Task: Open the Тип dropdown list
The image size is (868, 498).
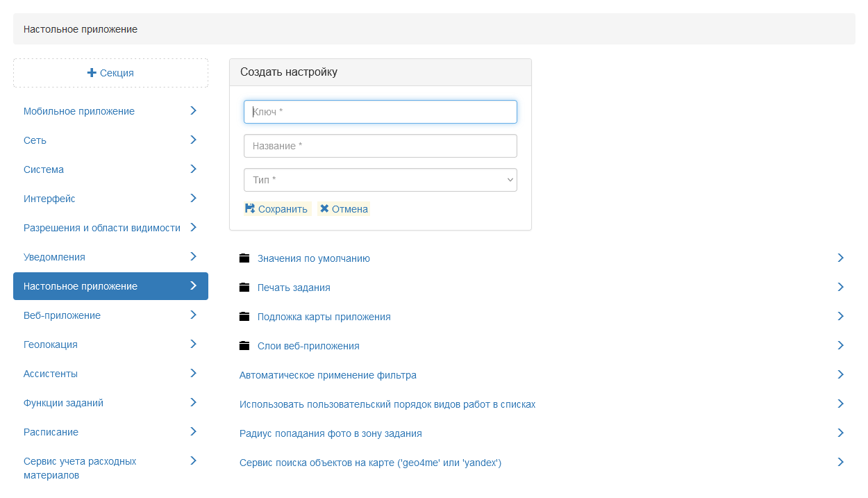Action: click(x=381, y=180)
